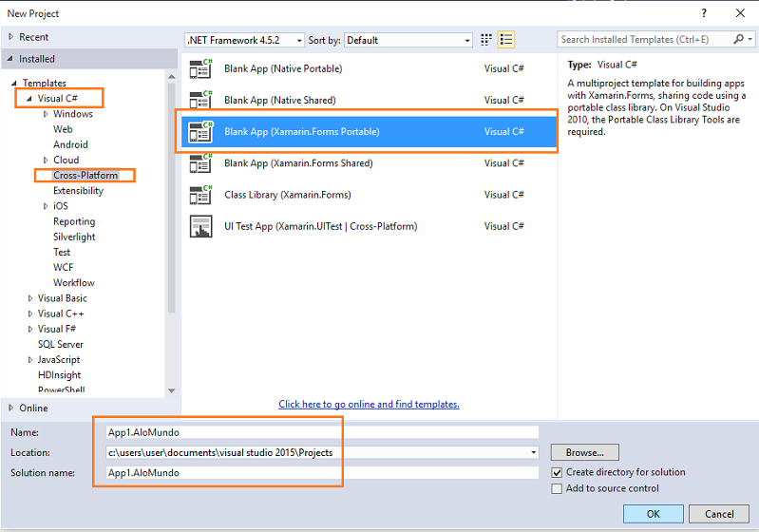Select Test template category
This screenshot has height=532, width=759.
(62, 252)
